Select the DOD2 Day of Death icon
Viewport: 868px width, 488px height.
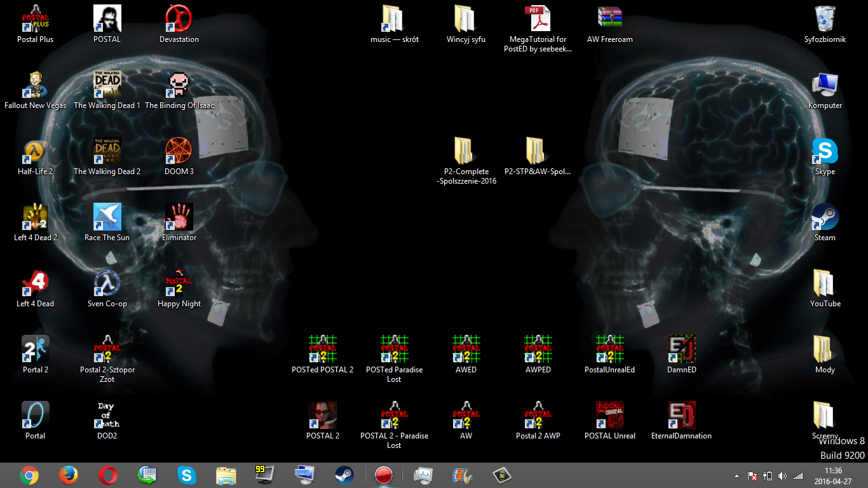coord(107,421)
